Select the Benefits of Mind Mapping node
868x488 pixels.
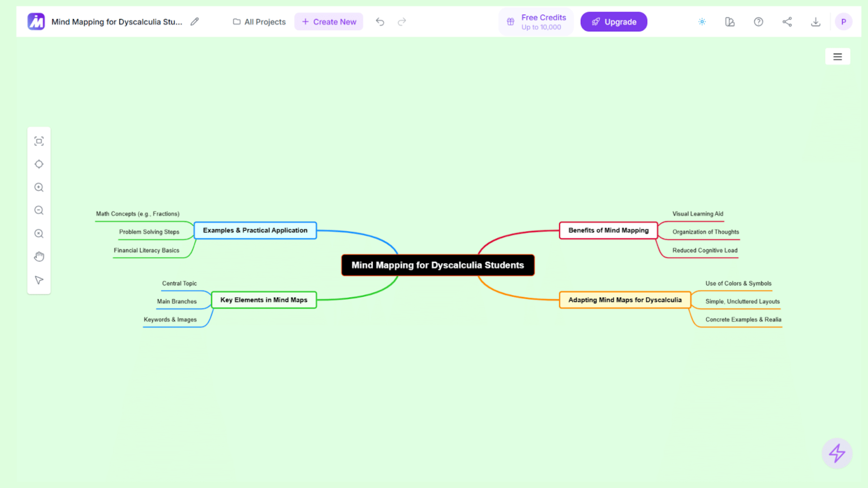click(x=609, y=230)
